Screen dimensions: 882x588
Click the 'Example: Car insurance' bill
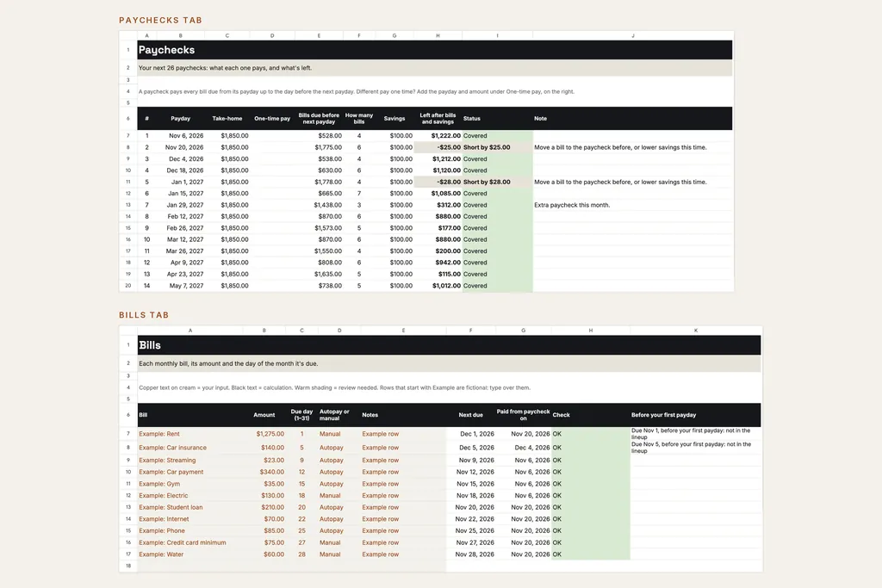tap(190, 448)
